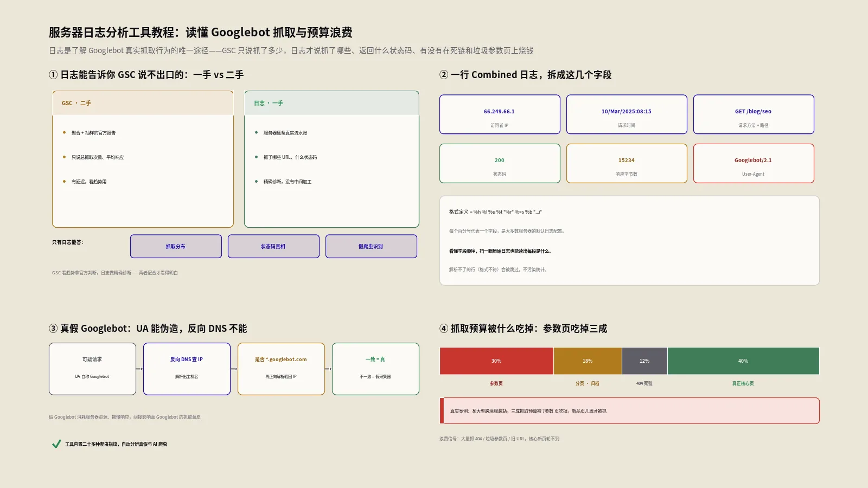
Task: Click the 66.249.66.1 visitor IP card
Action: [x=500, y=114]
